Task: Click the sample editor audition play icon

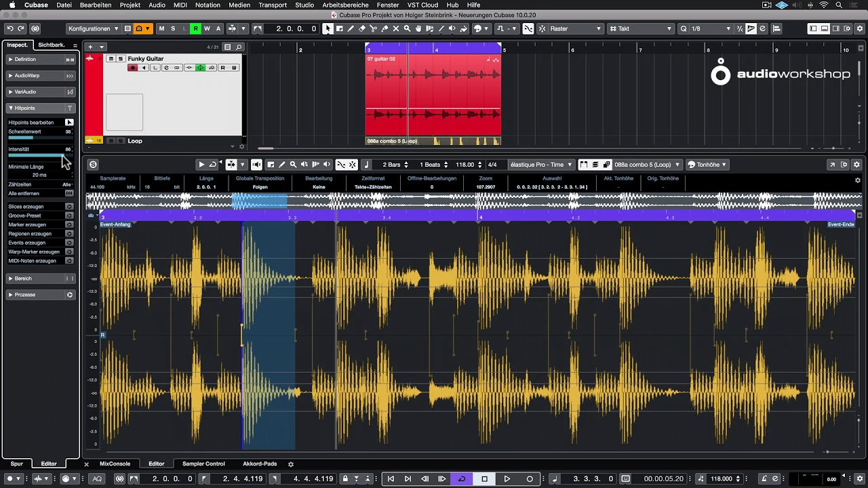Action: click(x=201, y=165)
